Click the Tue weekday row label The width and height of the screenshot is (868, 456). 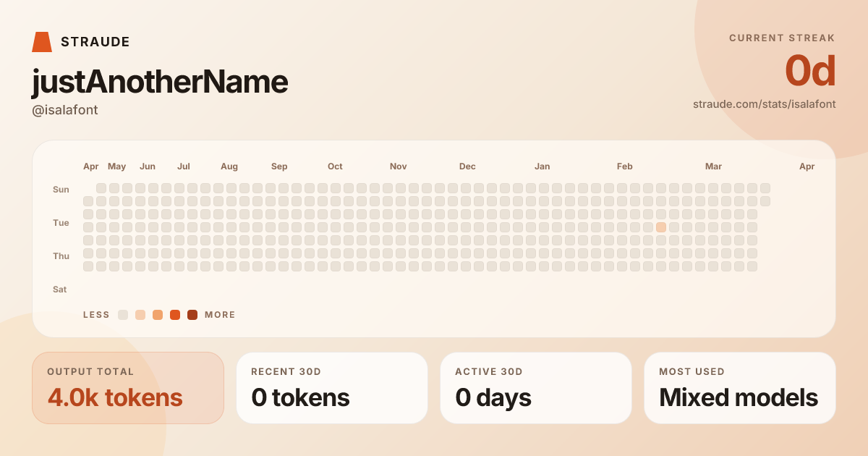(61, 223)
